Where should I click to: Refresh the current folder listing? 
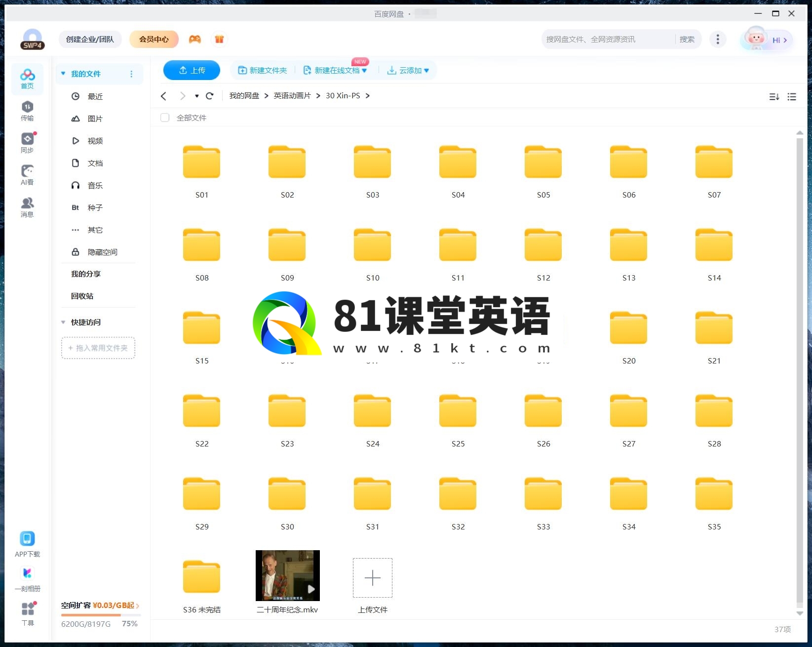click(209, 96)
